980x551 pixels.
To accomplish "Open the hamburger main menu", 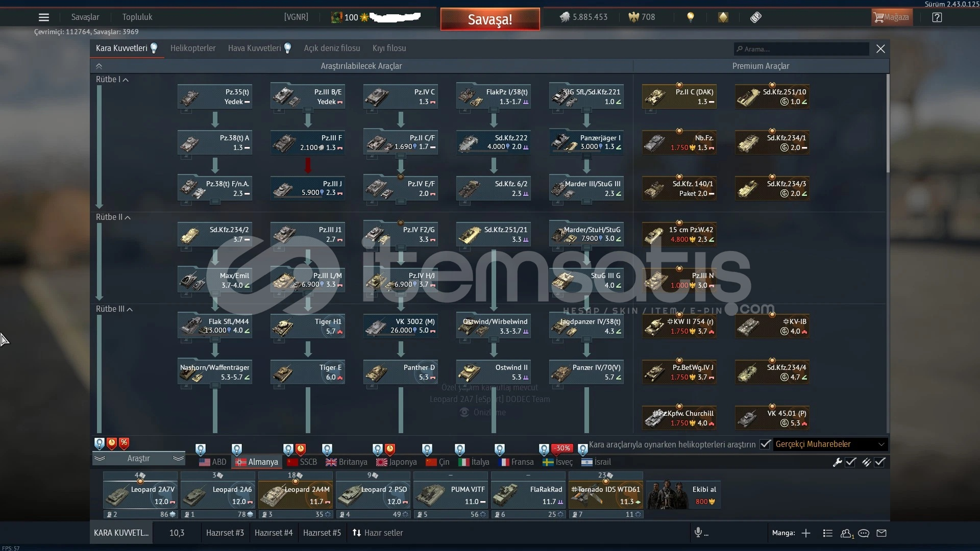I will (x=44, y=17).
